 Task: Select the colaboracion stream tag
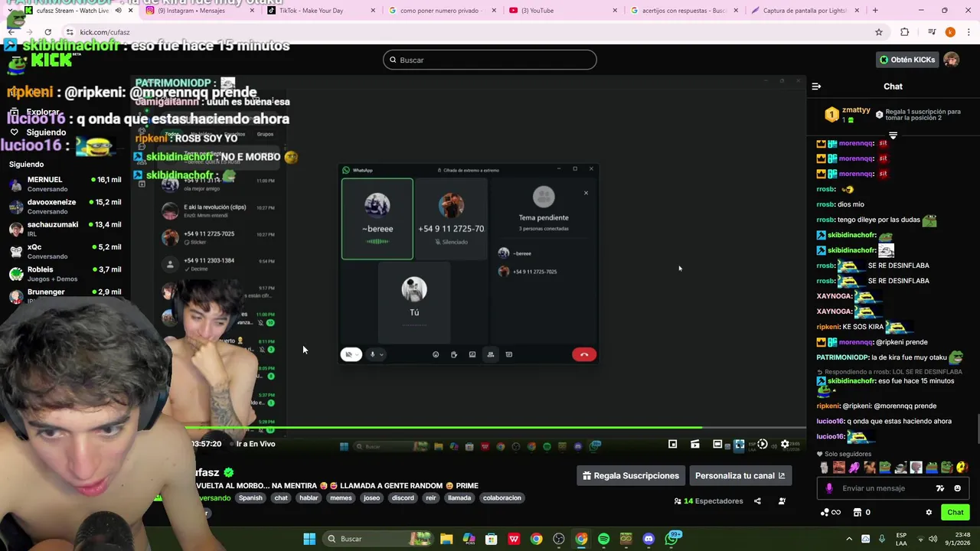pos(502,498)
